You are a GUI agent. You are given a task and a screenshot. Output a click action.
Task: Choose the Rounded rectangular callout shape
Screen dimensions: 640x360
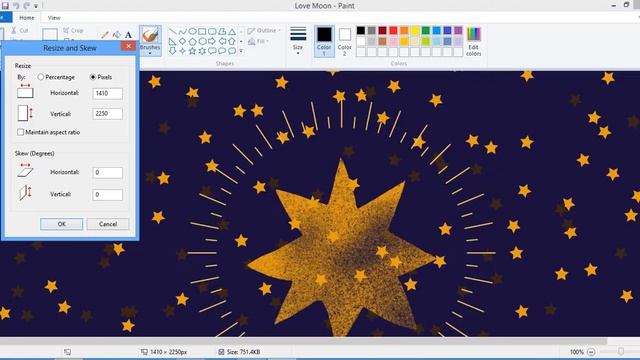(x=212, y=51)
